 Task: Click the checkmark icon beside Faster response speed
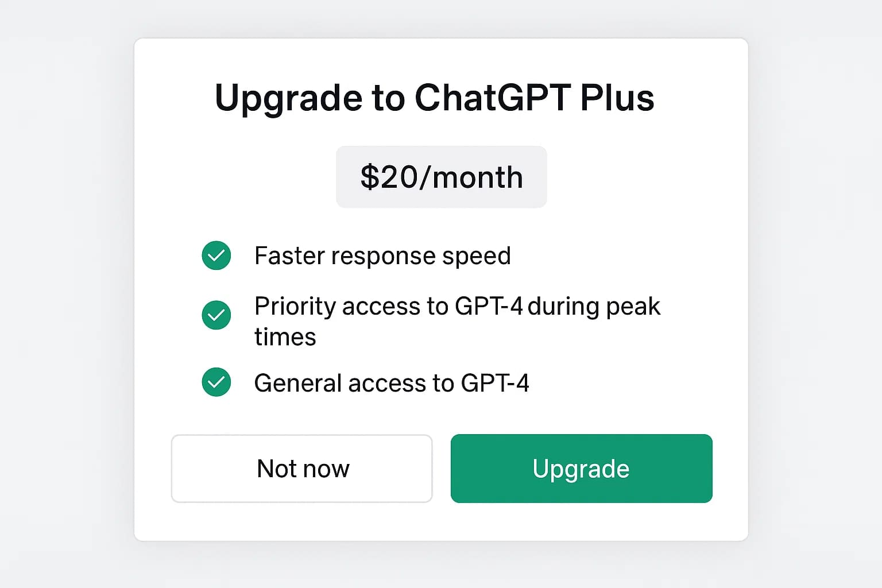[216, 256]
